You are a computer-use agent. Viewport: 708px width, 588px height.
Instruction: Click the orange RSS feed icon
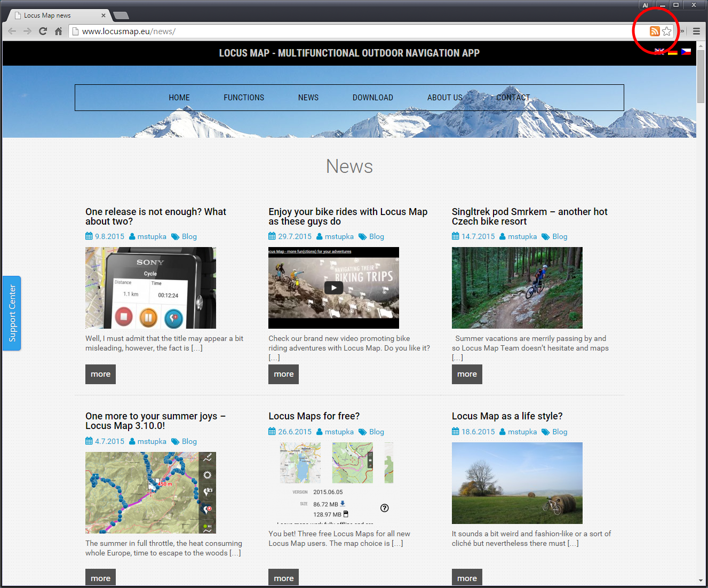(654, 31)
